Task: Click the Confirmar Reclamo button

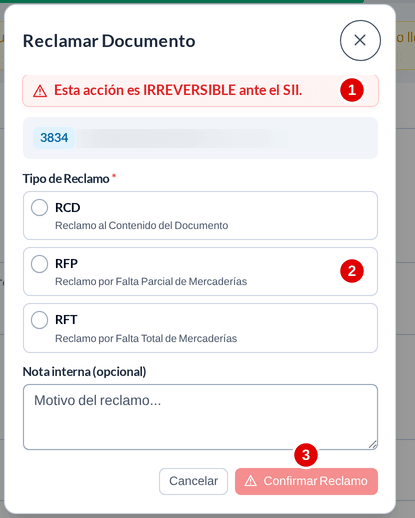Action: point(306,481)
